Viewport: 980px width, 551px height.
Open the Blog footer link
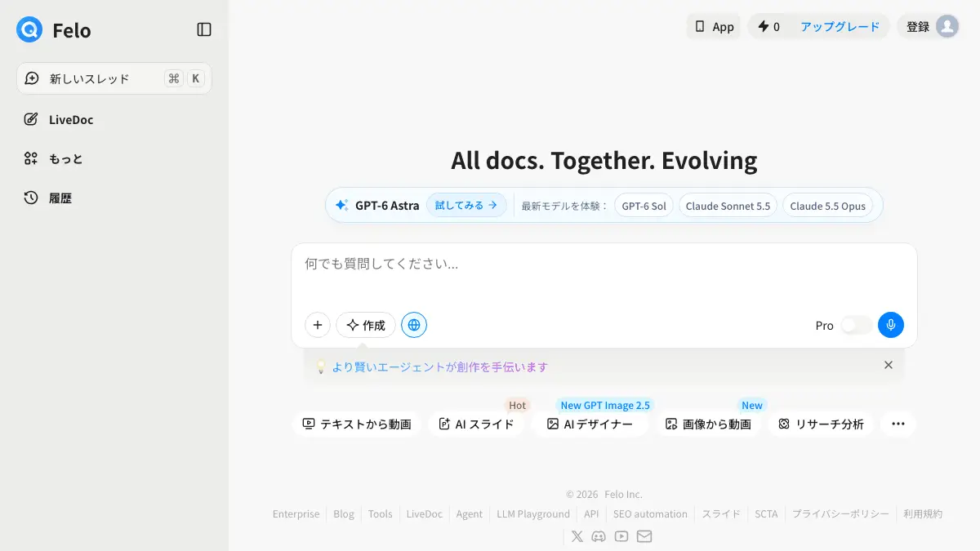click(x=344, y=514)
